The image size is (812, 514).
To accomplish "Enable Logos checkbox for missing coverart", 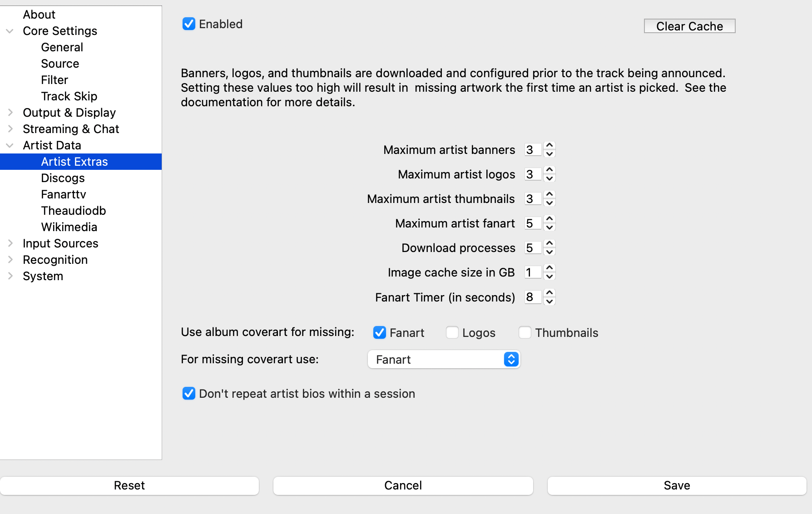I will coord(452,332).
